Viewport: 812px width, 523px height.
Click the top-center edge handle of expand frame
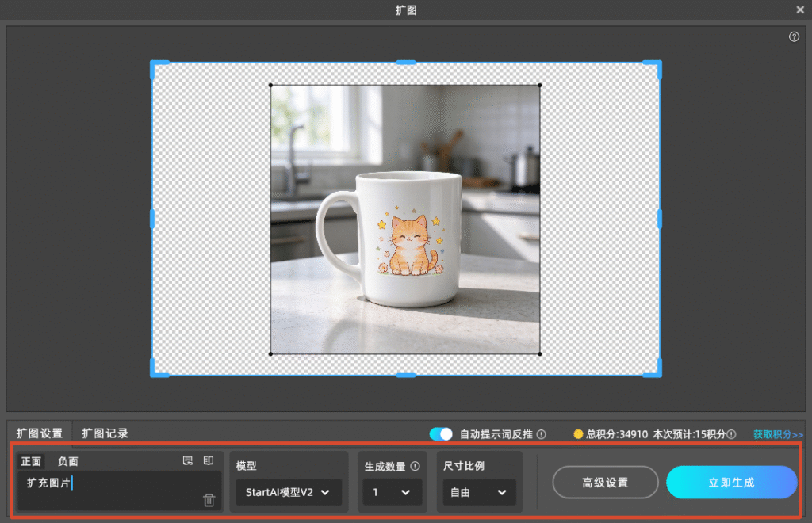pyautogui.click(x=406, y=63)
